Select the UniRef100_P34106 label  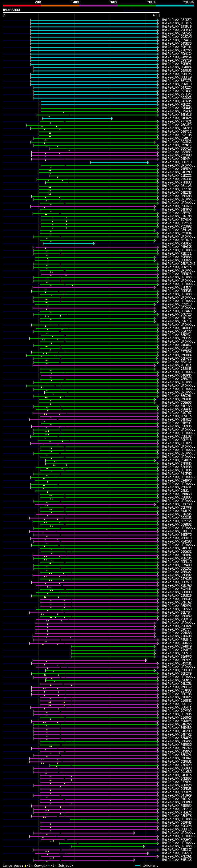[177, 230]
